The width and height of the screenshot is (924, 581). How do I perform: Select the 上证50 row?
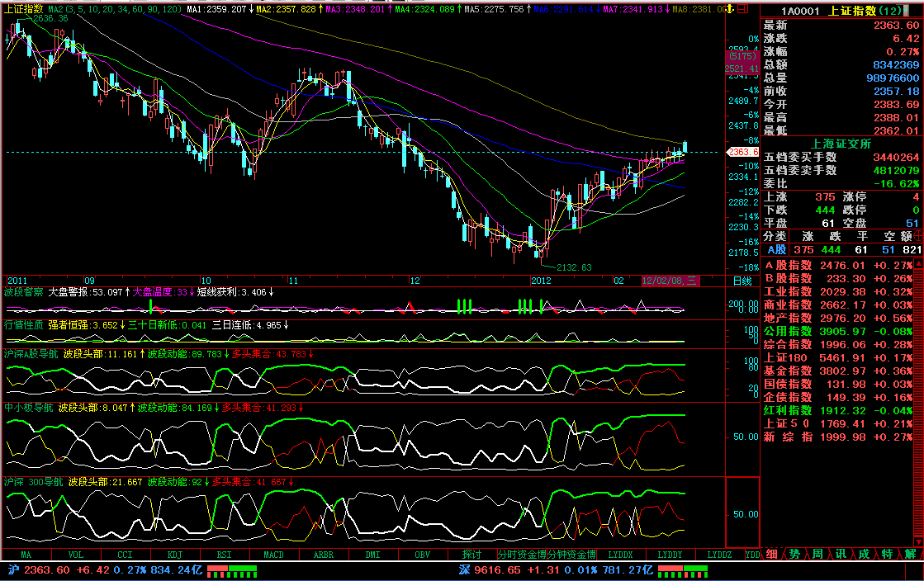(837, 423)
